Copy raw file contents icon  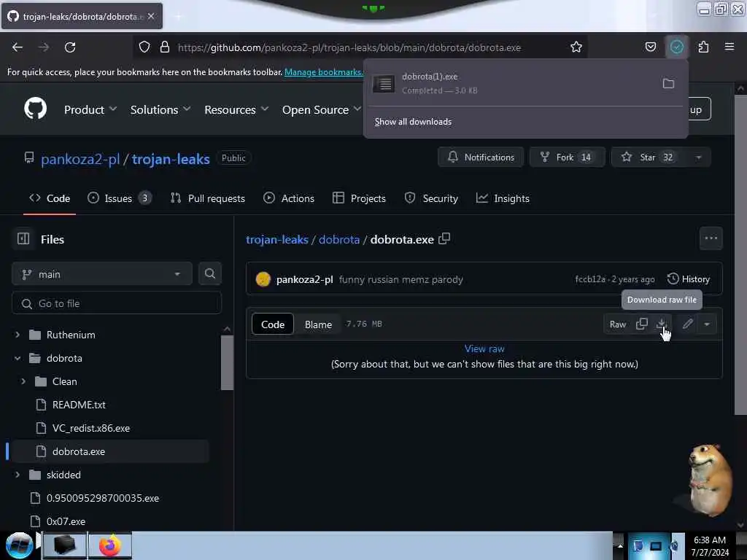tap(642, 324)
